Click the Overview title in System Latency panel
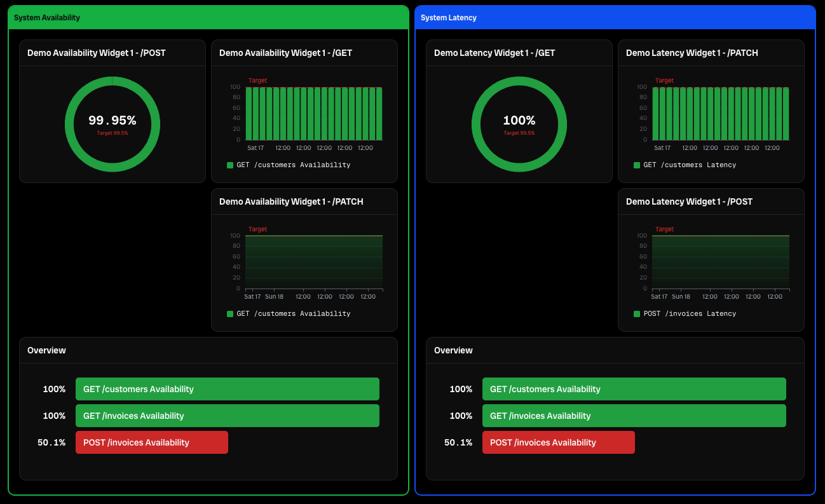 click(x=453, y=350)
